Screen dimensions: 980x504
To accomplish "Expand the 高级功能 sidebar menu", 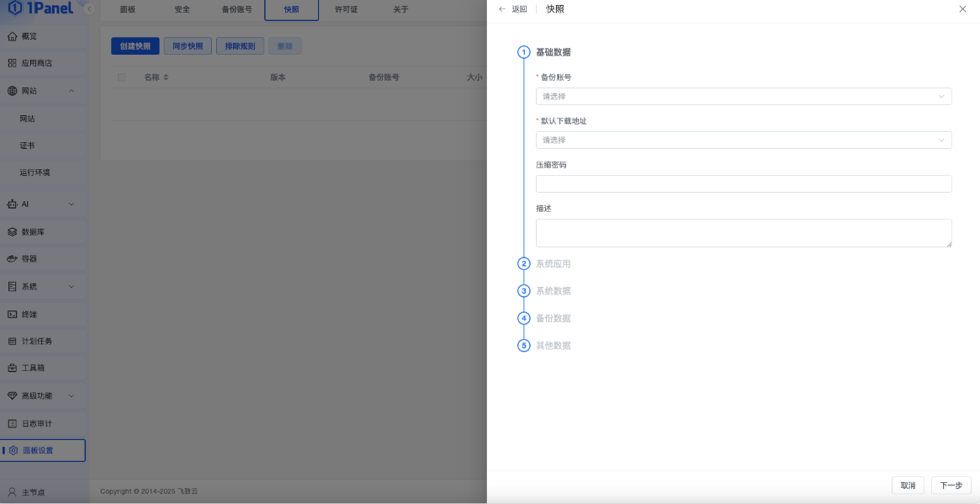I will pyautogui.click(x=72, y=395).
